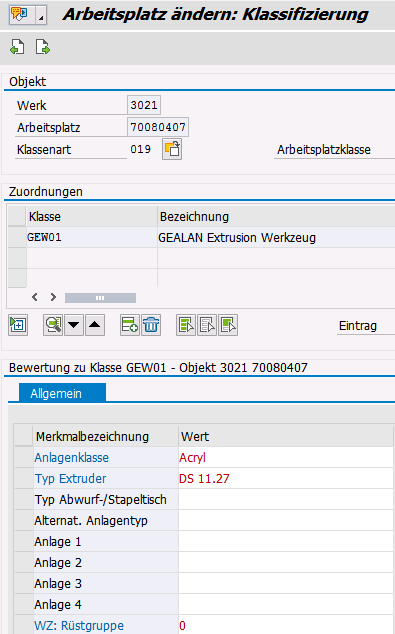Click the Bezeichnung column header
This screenshot has width=395, height=634.
pyautogui.click(x=276, y=216)
